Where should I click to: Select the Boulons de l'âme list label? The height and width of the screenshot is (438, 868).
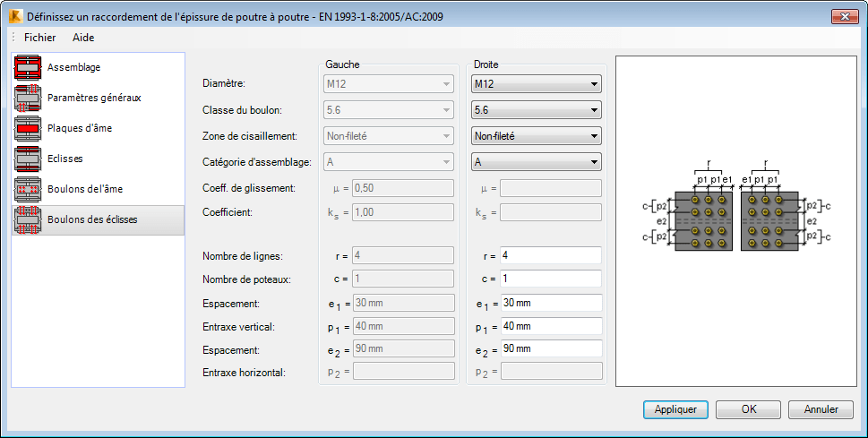pos(85,189)
